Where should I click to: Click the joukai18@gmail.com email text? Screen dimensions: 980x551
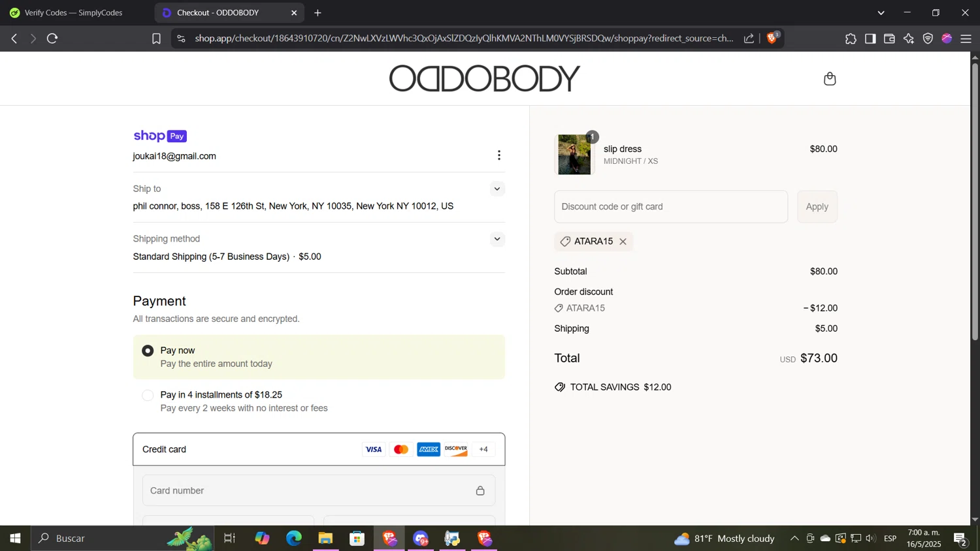point(174,157)
